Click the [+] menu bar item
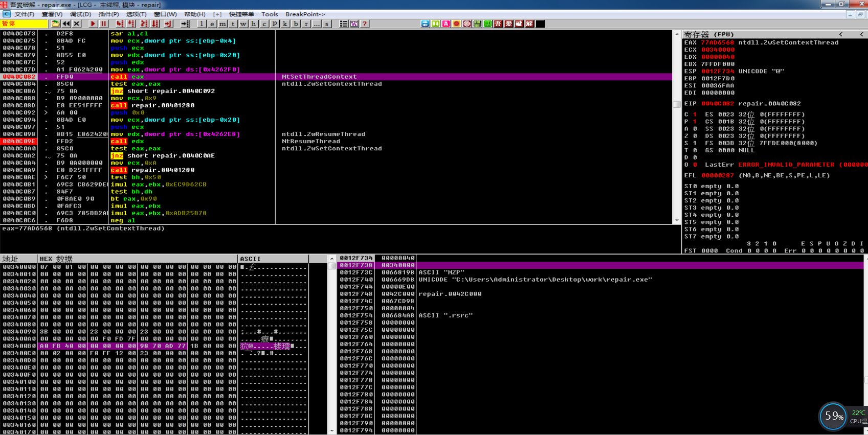868x435 pixels. coord(217,14)
